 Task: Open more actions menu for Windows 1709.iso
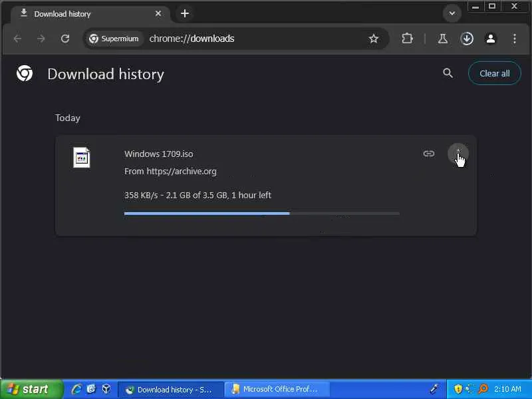coord(458,154)
